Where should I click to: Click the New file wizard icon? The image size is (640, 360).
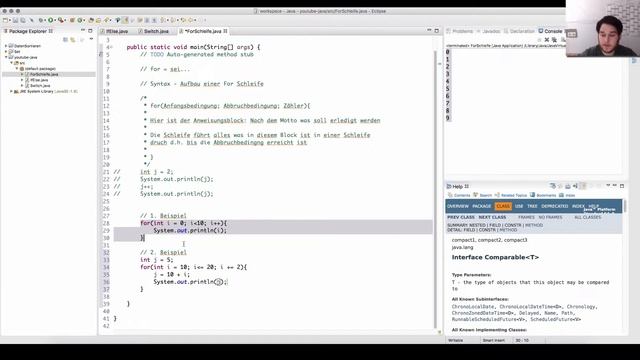pyautogui.click(x=5, y=20)
